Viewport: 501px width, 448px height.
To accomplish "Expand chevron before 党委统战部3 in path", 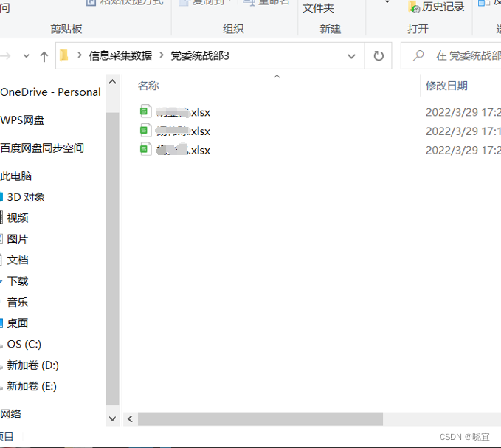I will tap(162, 55).
